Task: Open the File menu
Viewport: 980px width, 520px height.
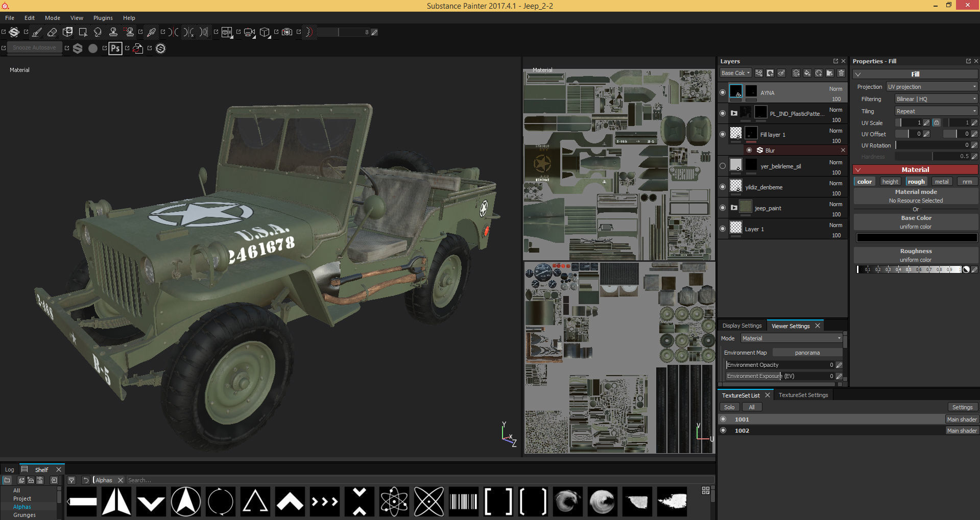Action: pyautogui.click(x=10, y=18)
